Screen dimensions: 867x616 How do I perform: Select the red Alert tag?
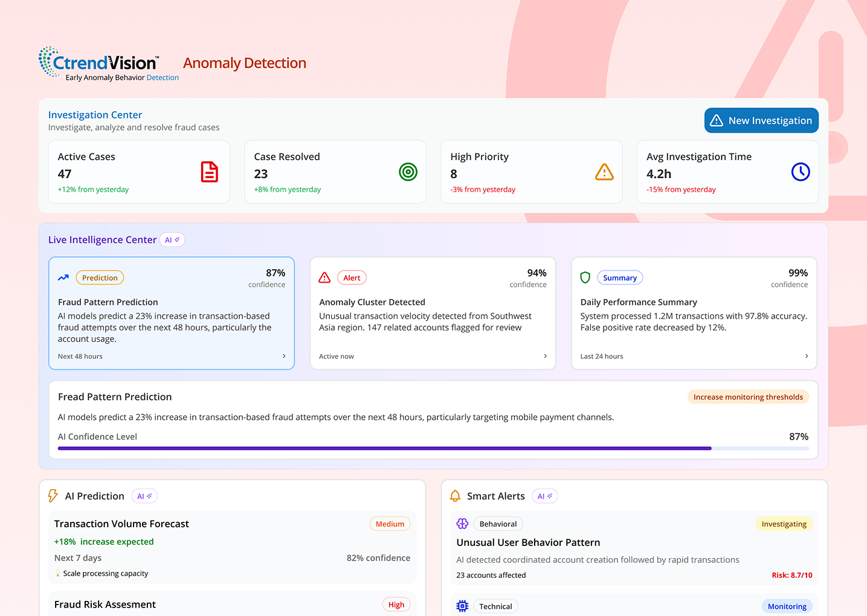(352, 278)
